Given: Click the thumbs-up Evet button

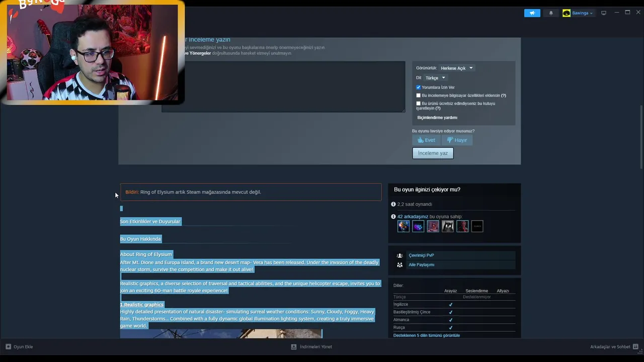Looking at the screenshot, I should point(427,140).
